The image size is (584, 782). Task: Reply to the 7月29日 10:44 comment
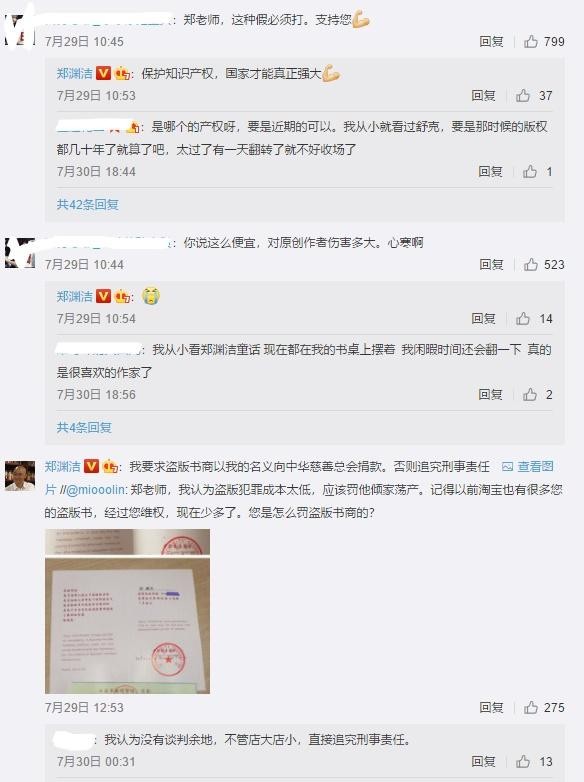click(x=491, y=264)
